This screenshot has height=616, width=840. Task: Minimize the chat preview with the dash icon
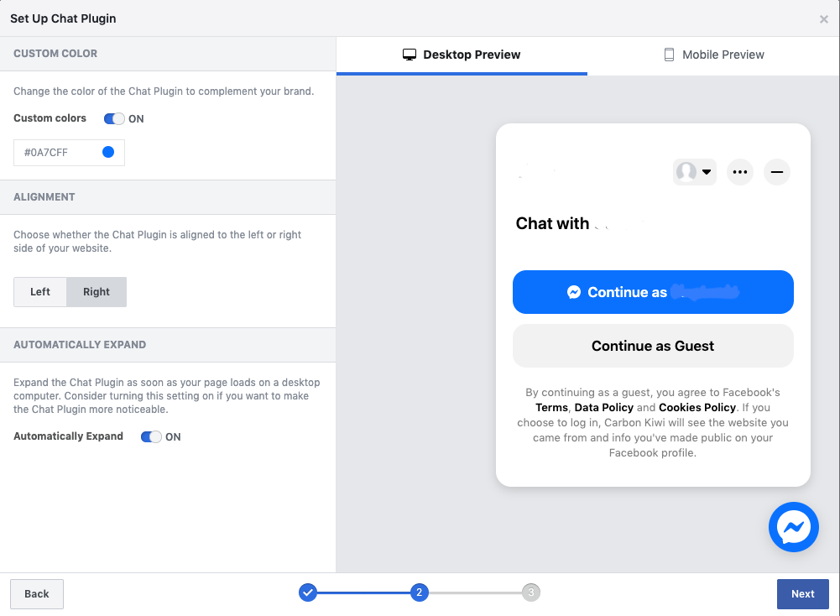tap(777, 172)
